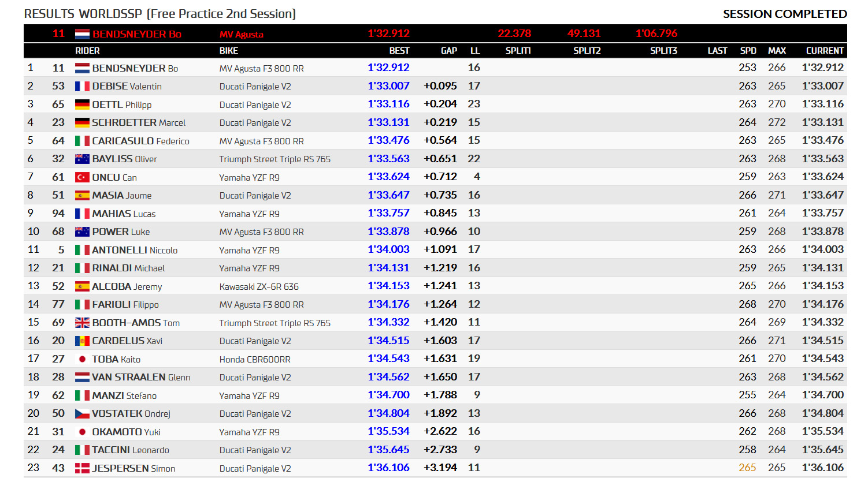Click the SPD column header
The width and height of the screenshot is (868, 478).
point(748,51)
